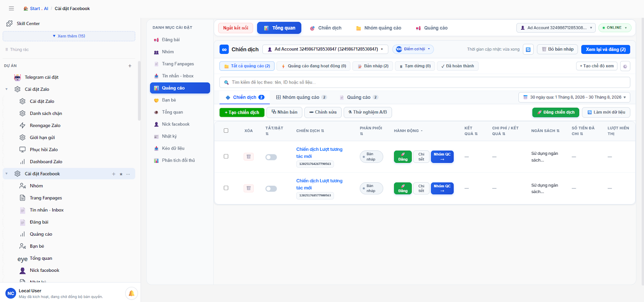This screenshot has width=644, height=302.
Task: Toggle the first campaign on/off switch
Action: click(271, 157)
